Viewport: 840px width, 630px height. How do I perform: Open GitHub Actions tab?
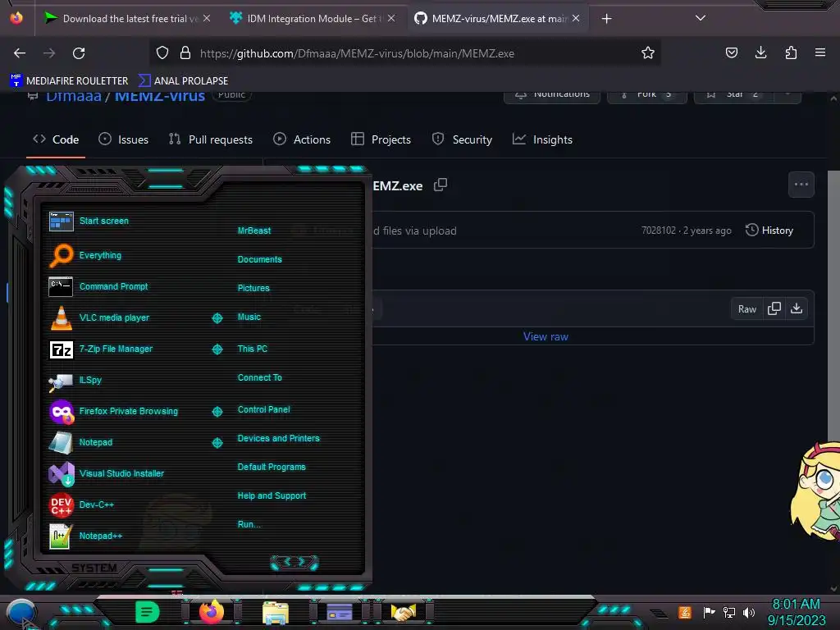[302, 139]
